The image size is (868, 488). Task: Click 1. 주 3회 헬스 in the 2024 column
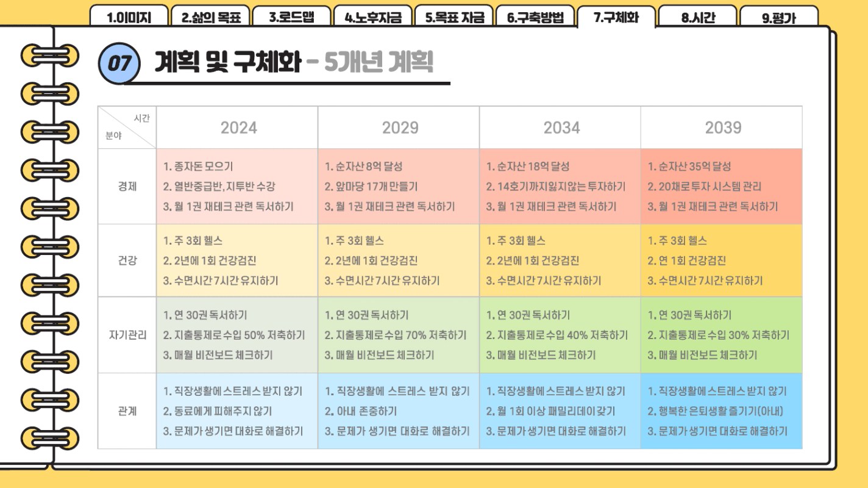[x=194, y=241]
